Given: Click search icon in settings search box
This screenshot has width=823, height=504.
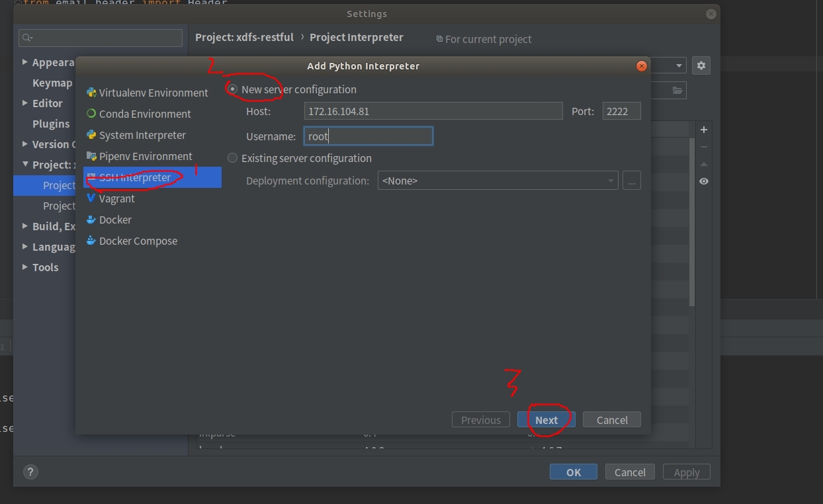Looking at the screenshot, I should click(27, 38).
